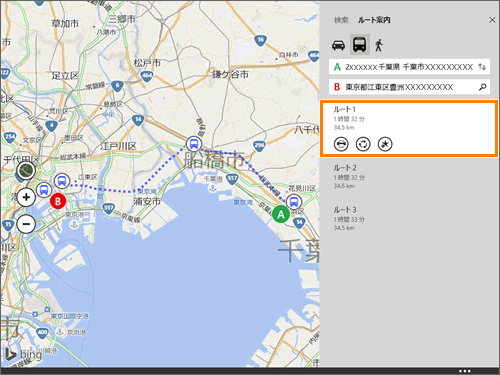Image resolution: width=500 pixels, height=375 pixels.
Task: Zoom out with the minus button
Action: (26, 224)
